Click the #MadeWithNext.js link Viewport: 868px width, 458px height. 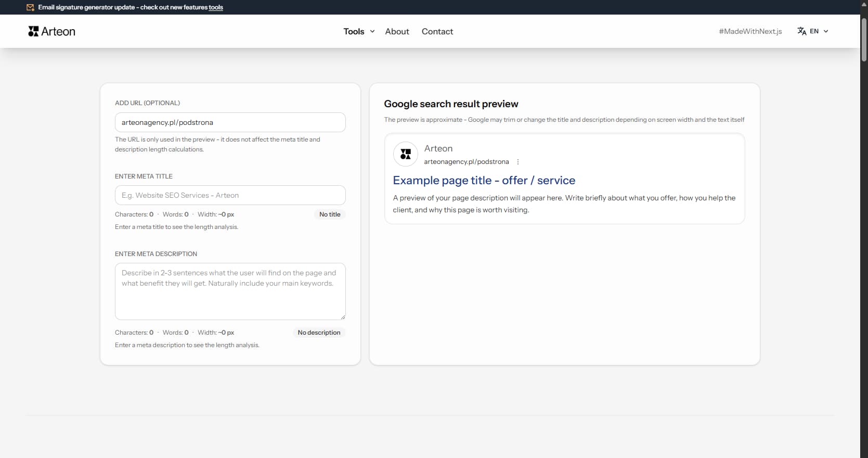tap(750, 31)
